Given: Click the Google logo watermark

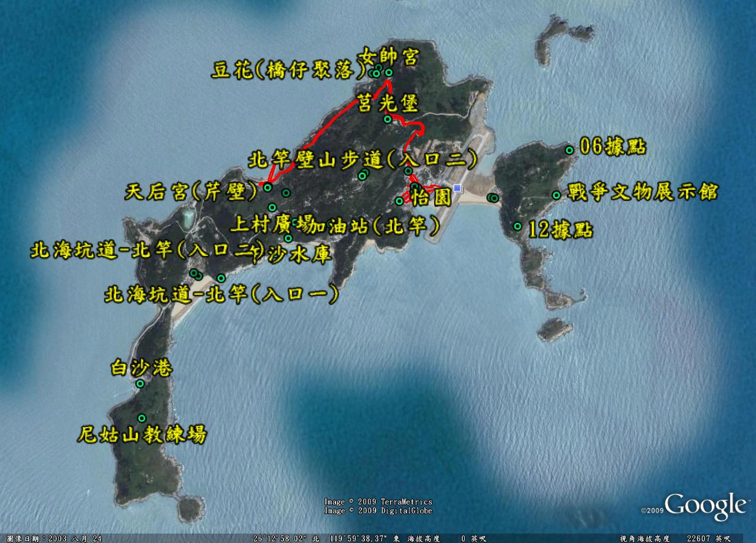Looking at the screenshot, I should (705, 506).
